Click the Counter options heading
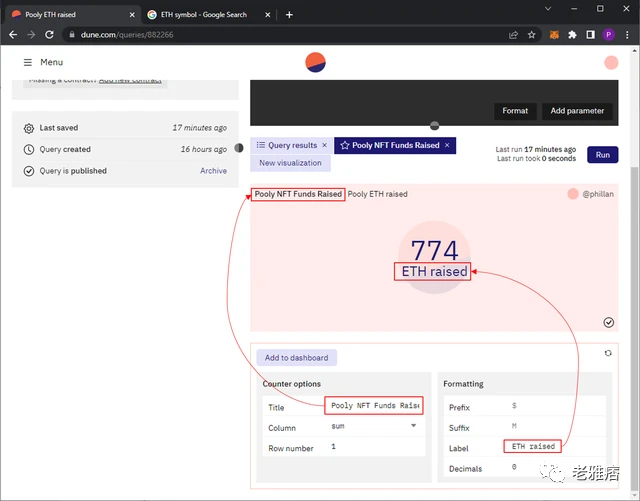 291,384
